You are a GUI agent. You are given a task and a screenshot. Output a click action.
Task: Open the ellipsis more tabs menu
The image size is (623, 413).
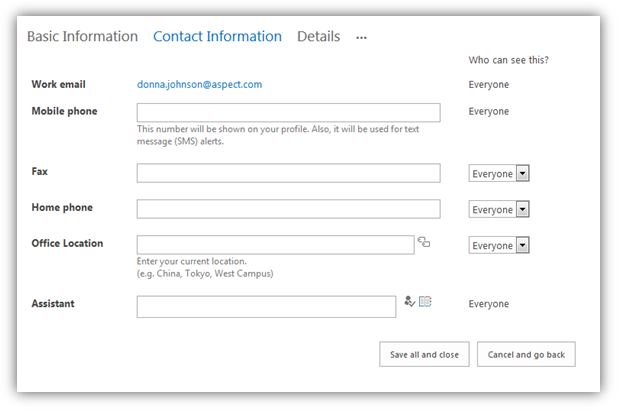click(361, 38)
